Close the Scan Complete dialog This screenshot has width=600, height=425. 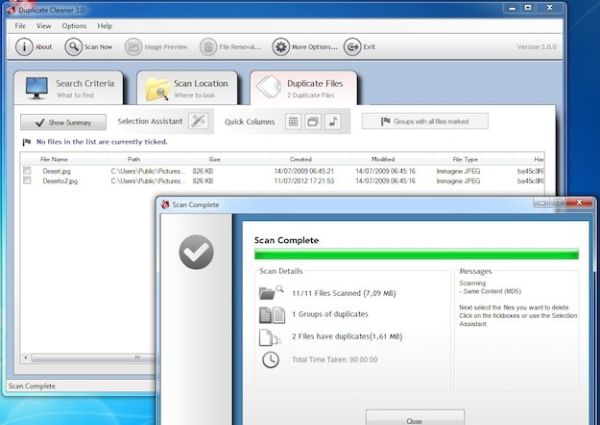point(414,418)
